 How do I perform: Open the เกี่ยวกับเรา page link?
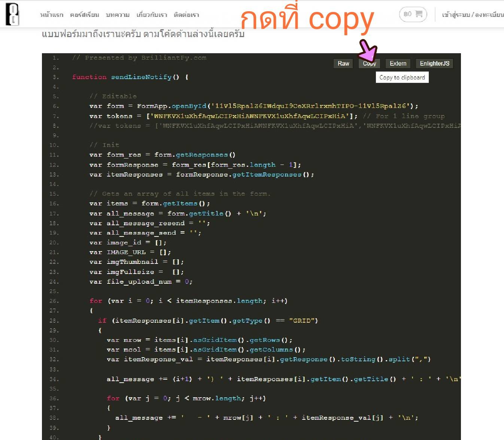point(152,15)
